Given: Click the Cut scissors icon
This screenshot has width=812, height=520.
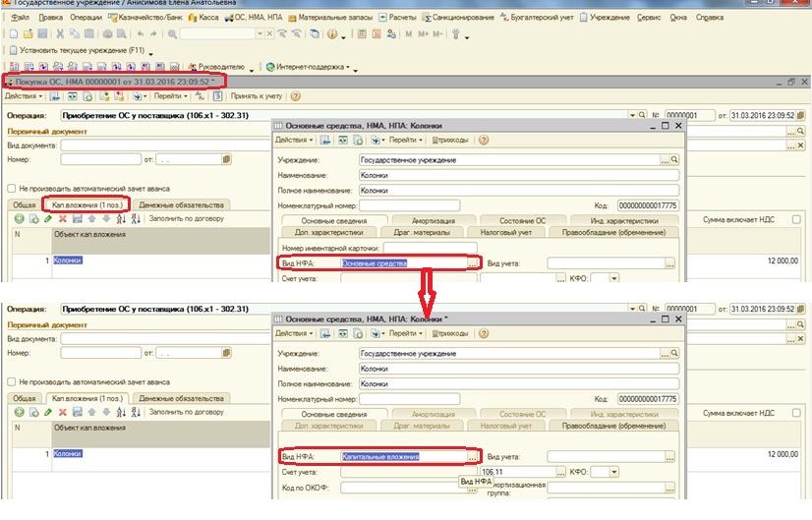Looking at the screenshot, I should click(x=60, y=34).
